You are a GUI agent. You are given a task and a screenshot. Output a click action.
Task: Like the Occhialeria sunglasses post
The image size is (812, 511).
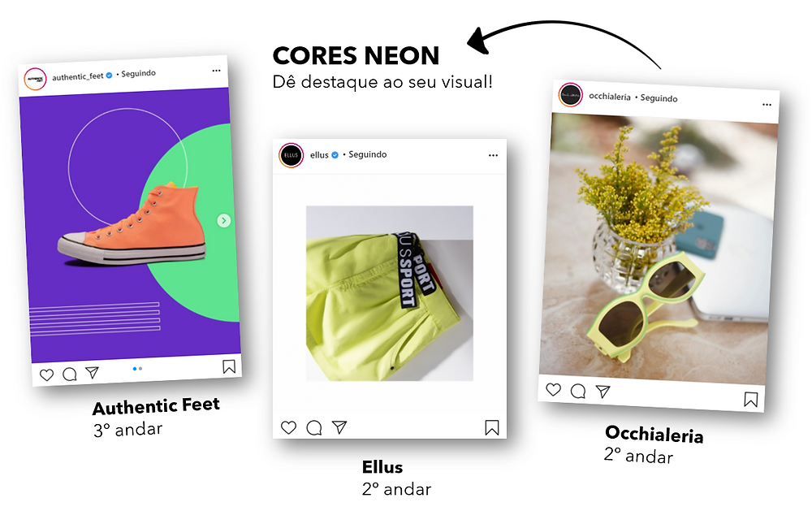554,389
